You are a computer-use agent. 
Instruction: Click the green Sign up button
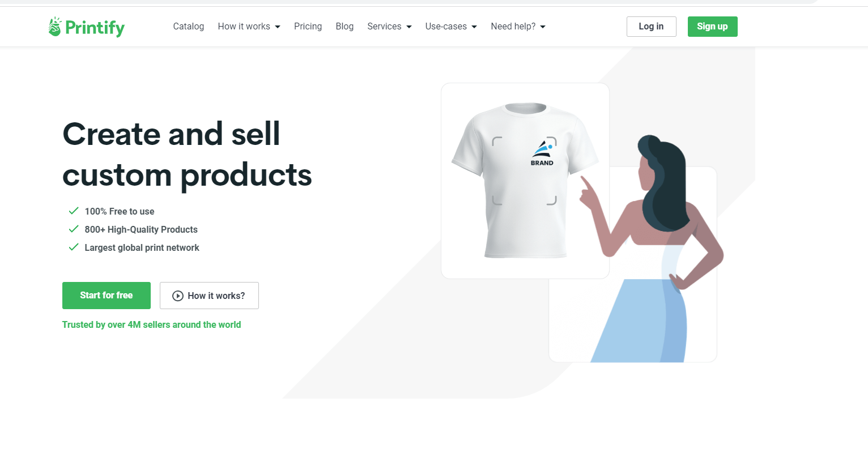point(712,27)
